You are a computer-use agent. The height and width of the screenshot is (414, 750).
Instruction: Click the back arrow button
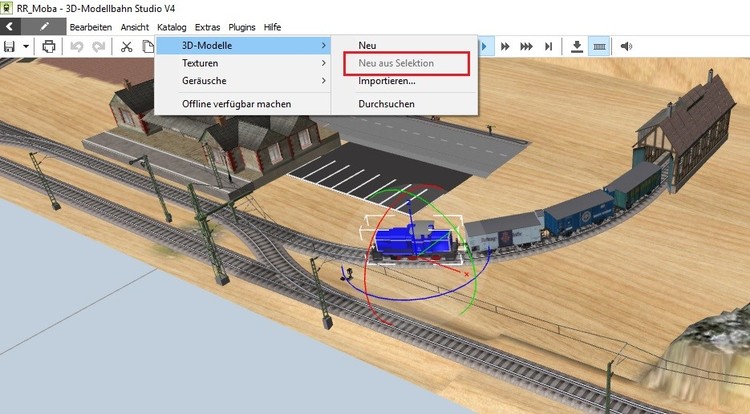coord(9,26)
